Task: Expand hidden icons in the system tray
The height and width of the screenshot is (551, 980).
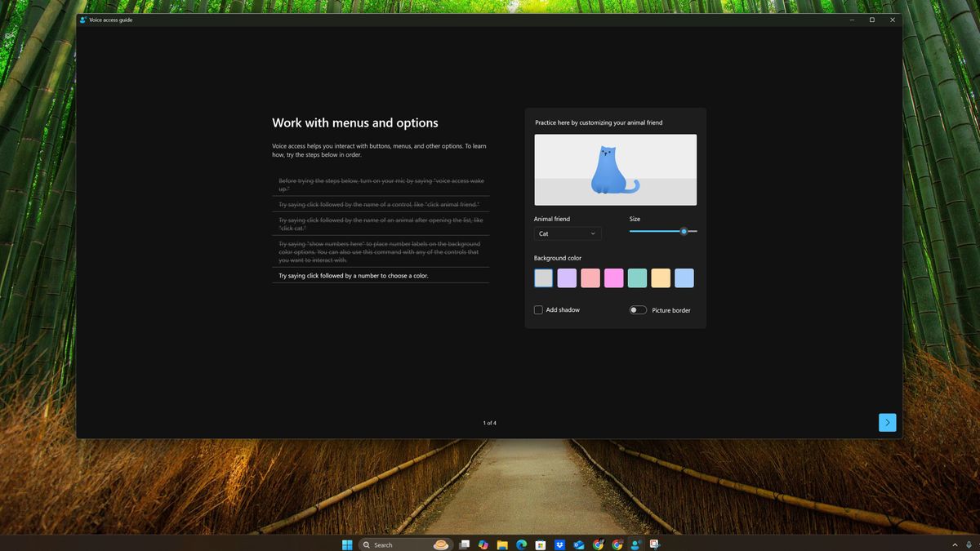Action: coord(955,544)
